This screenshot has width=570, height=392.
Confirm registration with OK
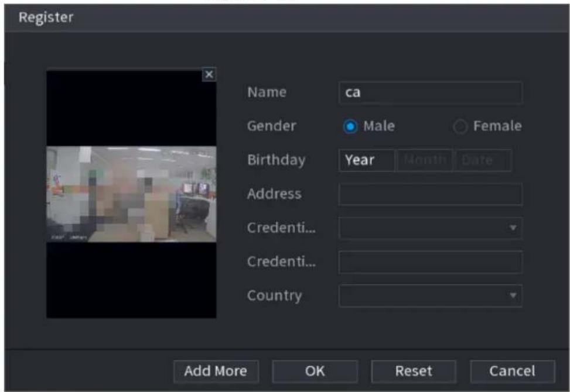(x=315, y=372)
